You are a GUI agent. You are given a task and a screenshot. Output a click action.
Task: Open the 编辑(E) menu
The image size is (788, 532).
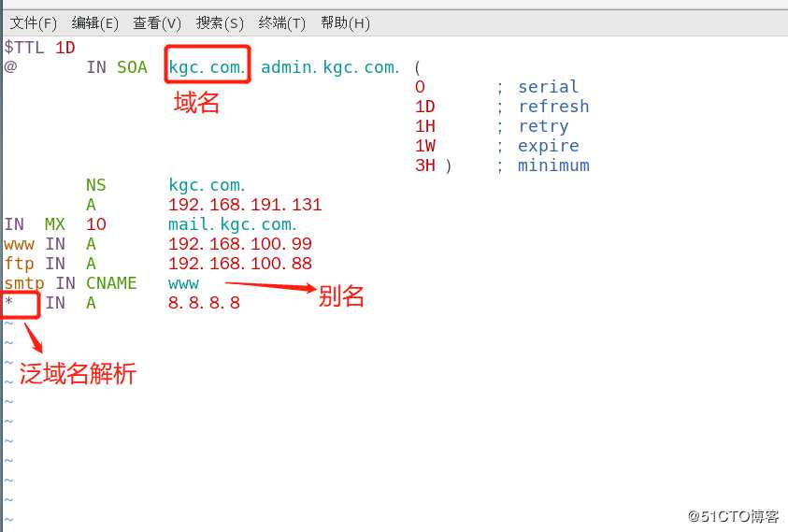tap(95, 23)
